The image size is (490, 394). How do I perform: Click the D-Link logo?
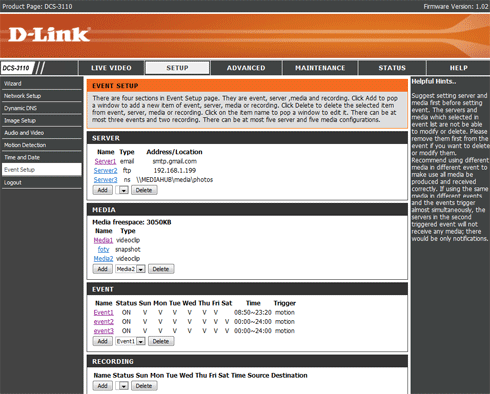pos(49,35)
